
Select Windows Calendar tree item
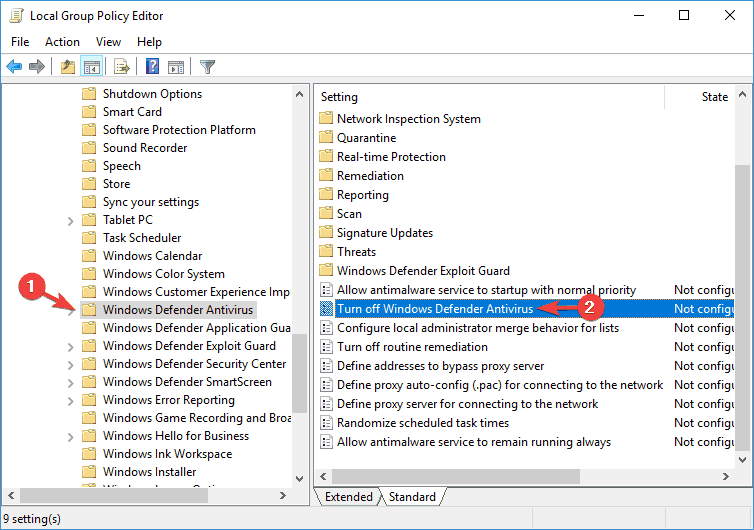click(152, 256)
